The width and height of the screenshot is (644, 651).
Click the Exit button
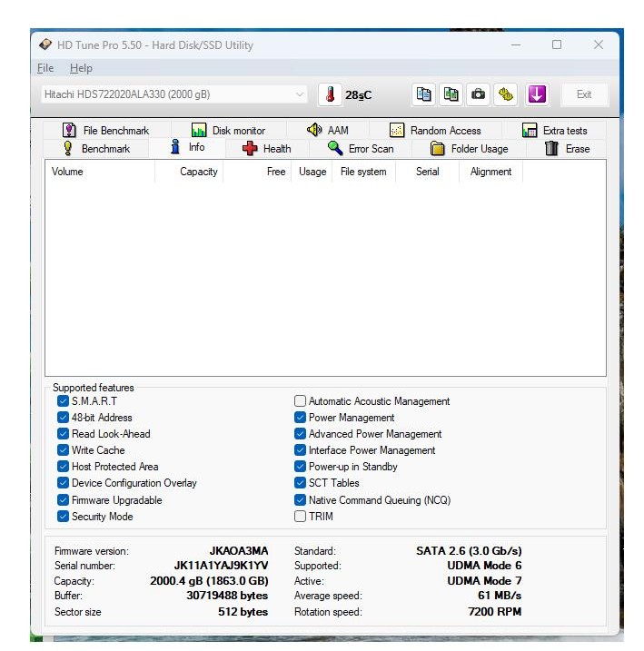click(x=584, y=94)
